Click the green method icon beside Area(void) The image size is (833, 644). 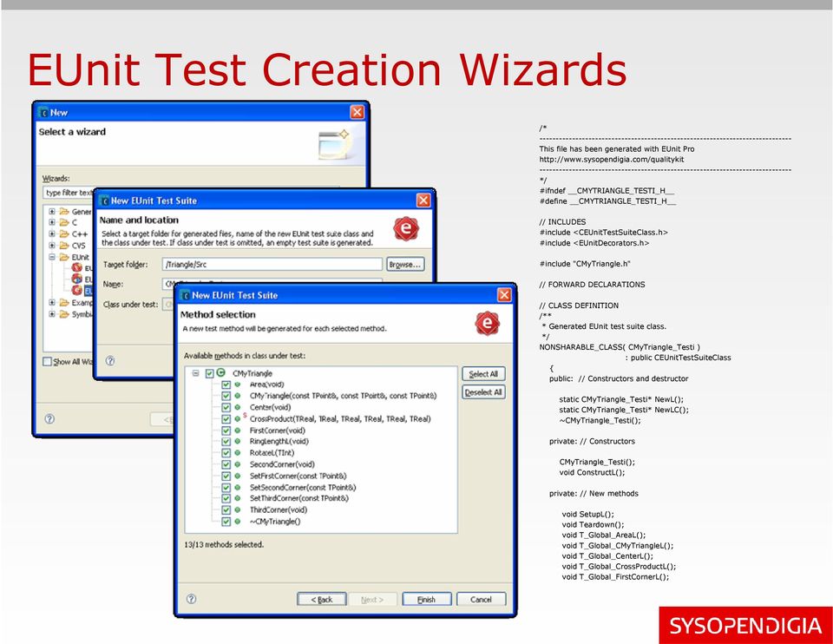coord(238,384)
